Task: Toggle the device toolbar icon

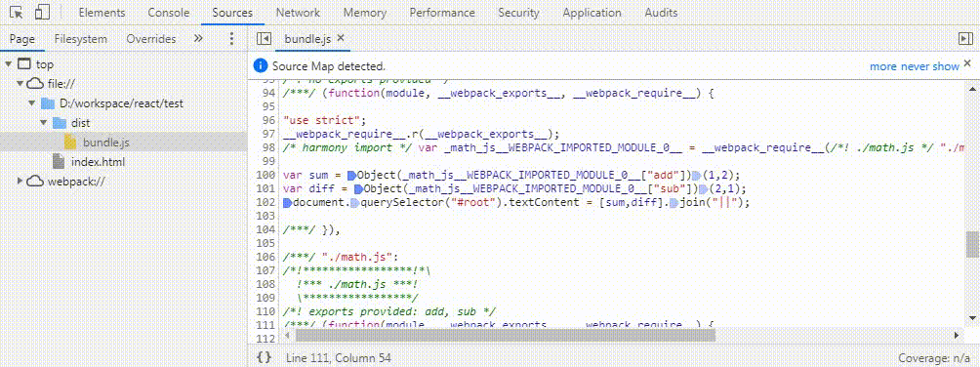Action: 42,12
